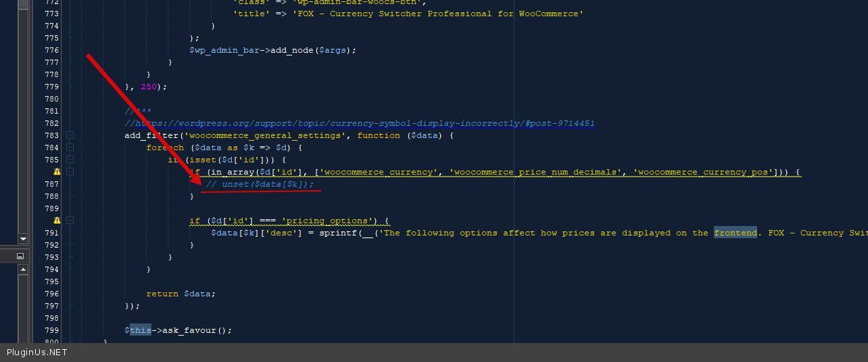Fold the pricing_options if-block
This screenshot has width=868, height=362.
pyautogui.click(x=70, y=221)
